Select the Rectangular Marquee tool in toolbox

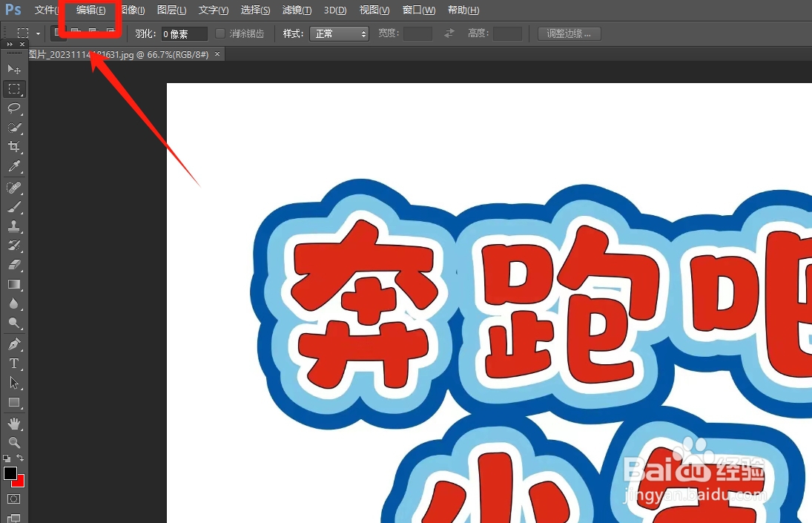(14, 89)
